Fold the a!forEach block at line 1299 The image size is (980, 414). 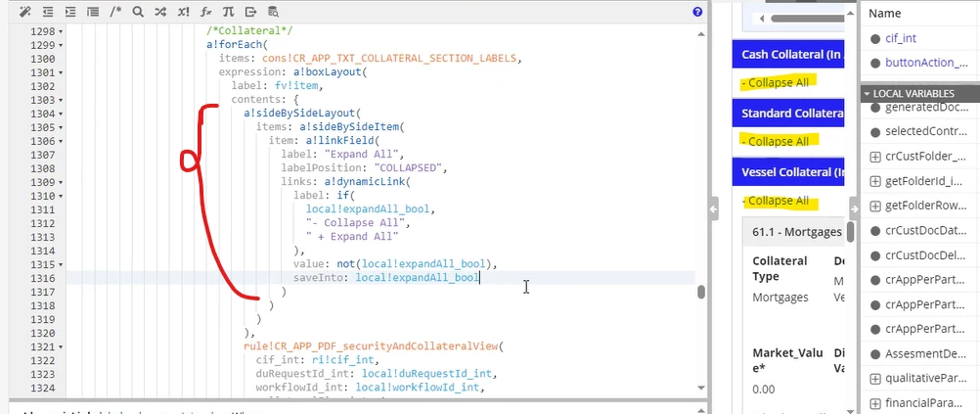[61, 45]
